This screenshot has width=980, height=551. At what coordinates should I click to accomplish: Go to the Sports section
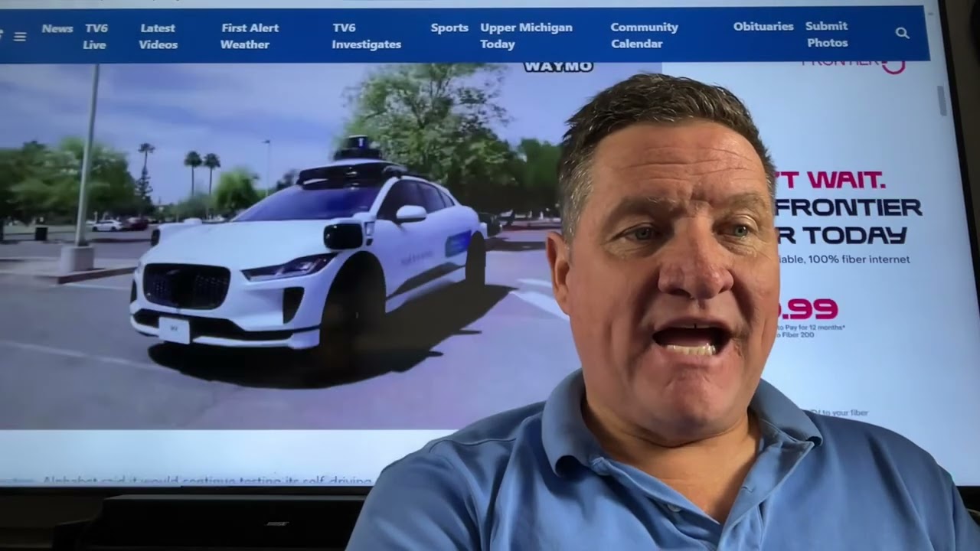click(449, 28)
